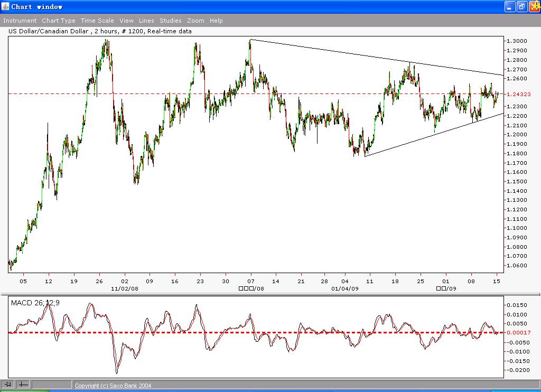The width and height of the screenshot is (541, 392).
Task: Click the splitter bar between price and MACD panels
Action: click(270, 294)
